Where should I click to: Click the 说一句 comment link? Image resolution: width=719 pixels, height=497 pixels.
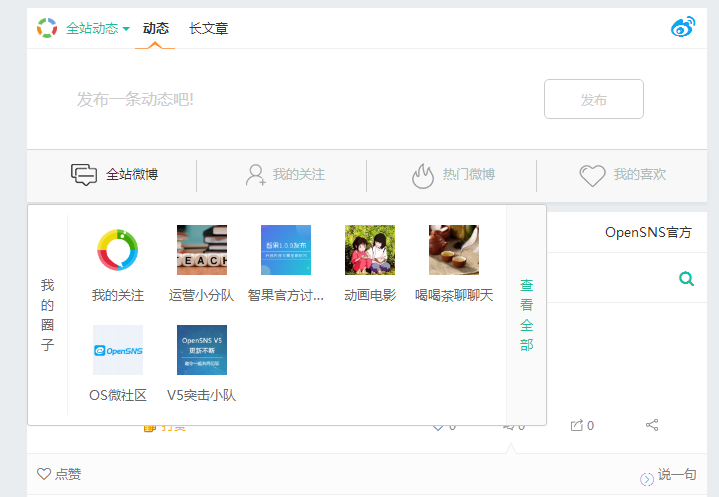click(x=677, y=474)
